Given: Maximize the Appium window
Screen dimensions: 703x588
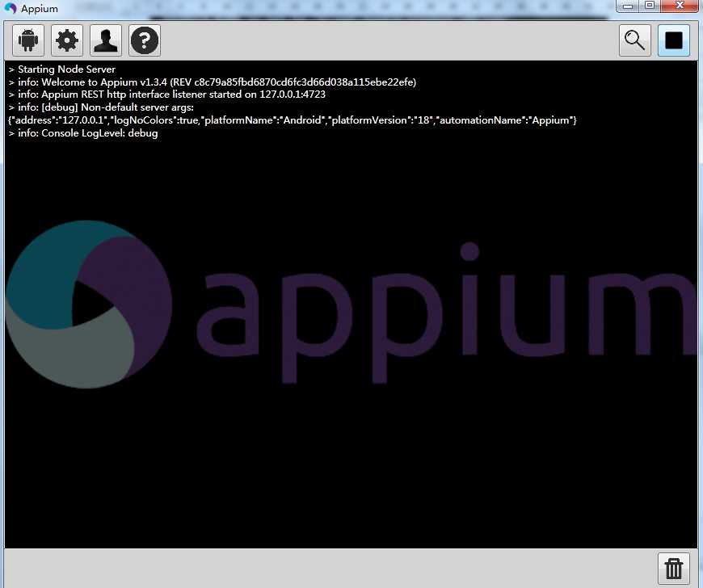Looking at the screenshot, I should (x=650, y=6).
